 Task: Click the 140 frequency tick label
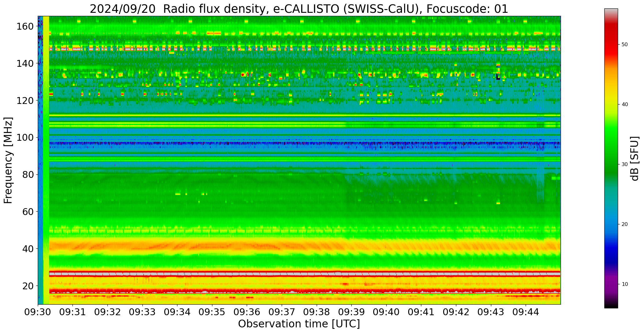tap(25, 63)
